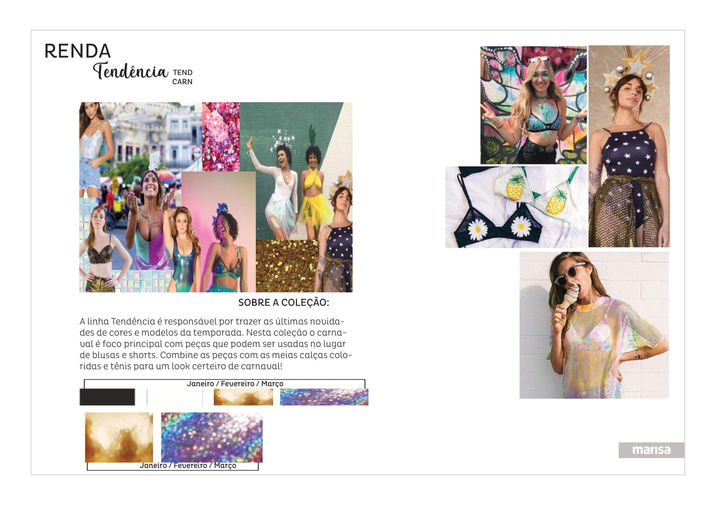This screenshot has height=505, width=715.
Task: Click the Tendência script title
Action: click(131, 71)
